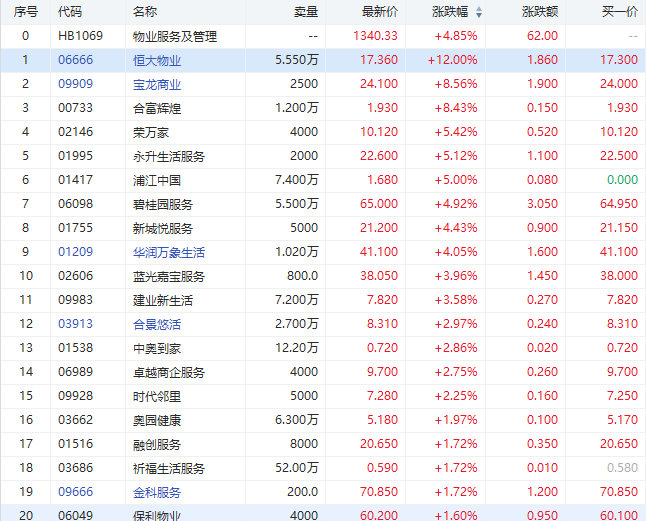The width and height of the screenshot is (646, 521).
Task: Sort table by 买一价 column header
Action: pos(620,12)
